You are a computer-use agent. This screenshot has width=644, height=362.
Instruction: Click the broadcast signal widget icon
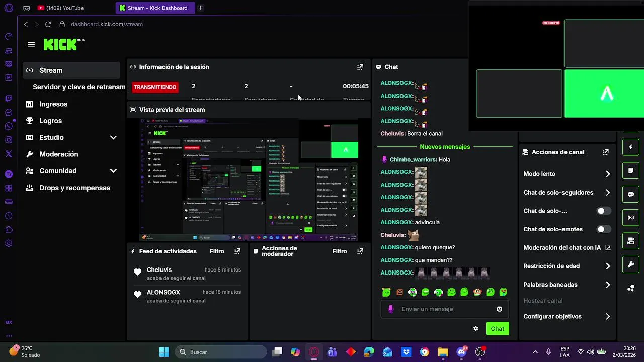click(x=631, y=218)
